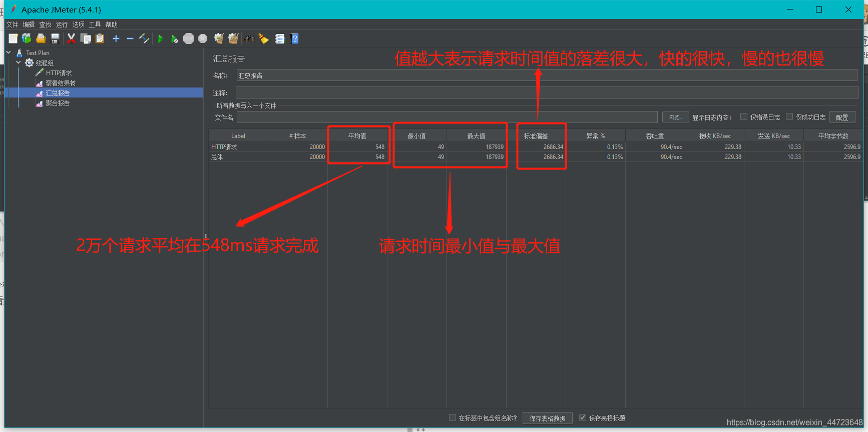Click the Copy icon in toolbar
868x432 pixels.
[x=86, y=38]
